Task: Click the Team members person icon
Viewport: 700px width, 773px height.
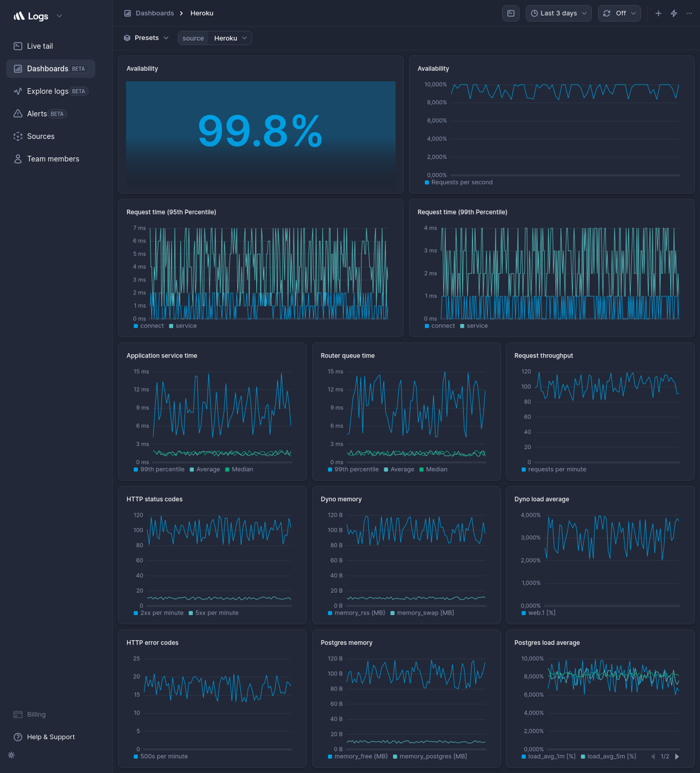Action: click(18, 159)
